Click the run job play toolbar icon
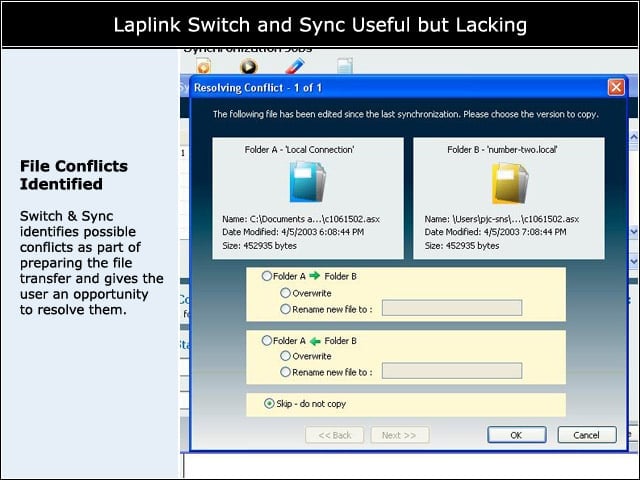Screen dimensions: 640x480 coord(249,66)
